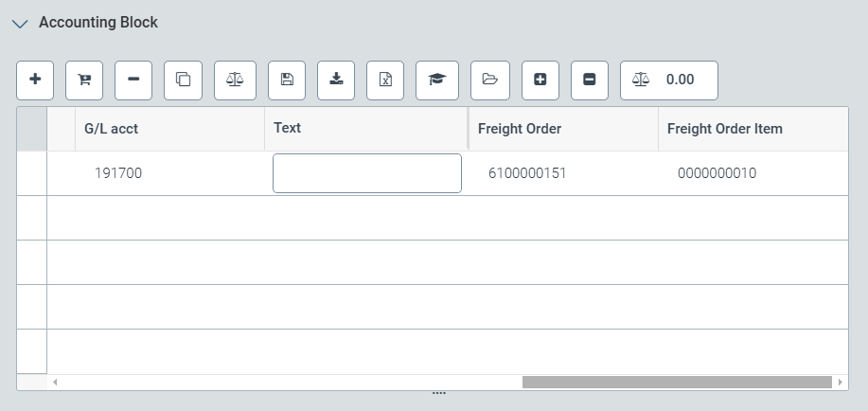Click the horizontal scrollbar thumb

tap(676, 382)
